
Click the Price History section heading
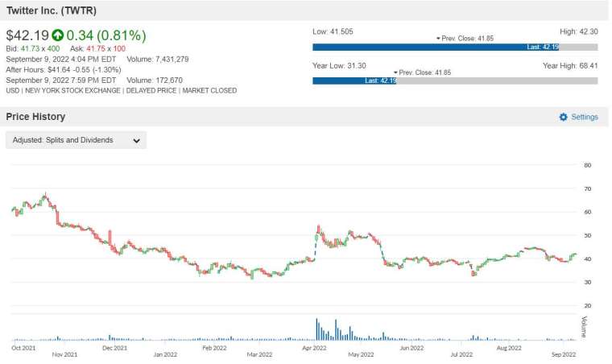[35, 117]
